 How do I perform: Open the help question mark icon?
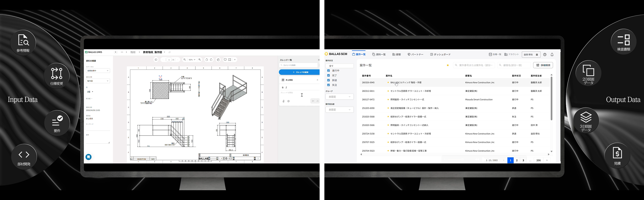point(545,54)
